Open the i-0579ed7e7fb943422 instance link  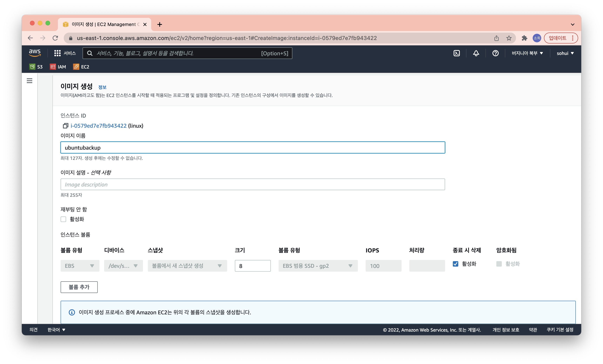[x=98, y=126]
